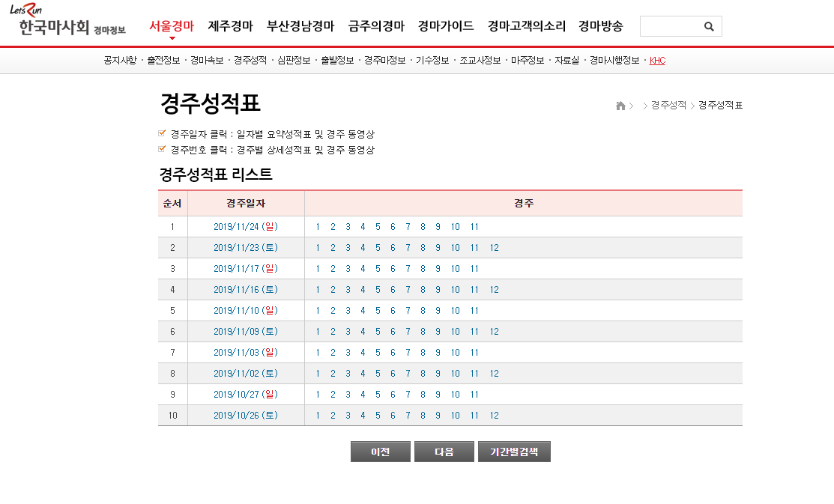Image resolution: width=834 pixels, height=504 pixels.
Task: Click the home icon in the breadcrumb
Action: (x=620, y=106)
